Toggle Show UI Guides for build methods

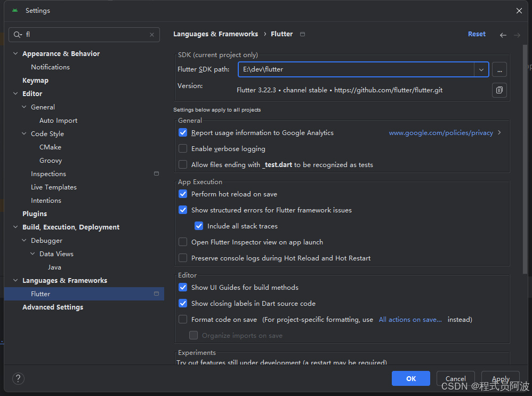(x=183, y=287)
